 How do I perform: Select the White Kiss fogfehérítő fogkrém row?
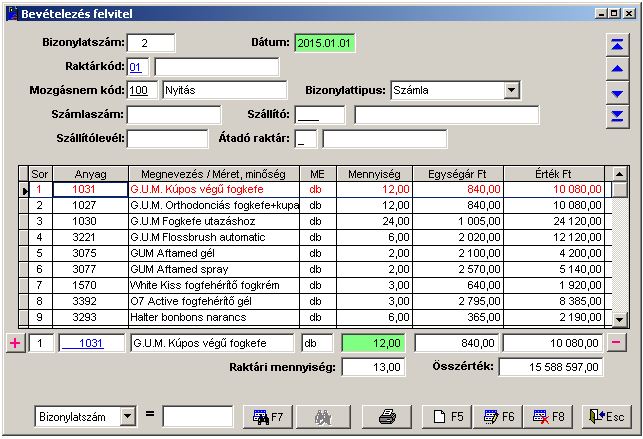(x=212, y=283)
